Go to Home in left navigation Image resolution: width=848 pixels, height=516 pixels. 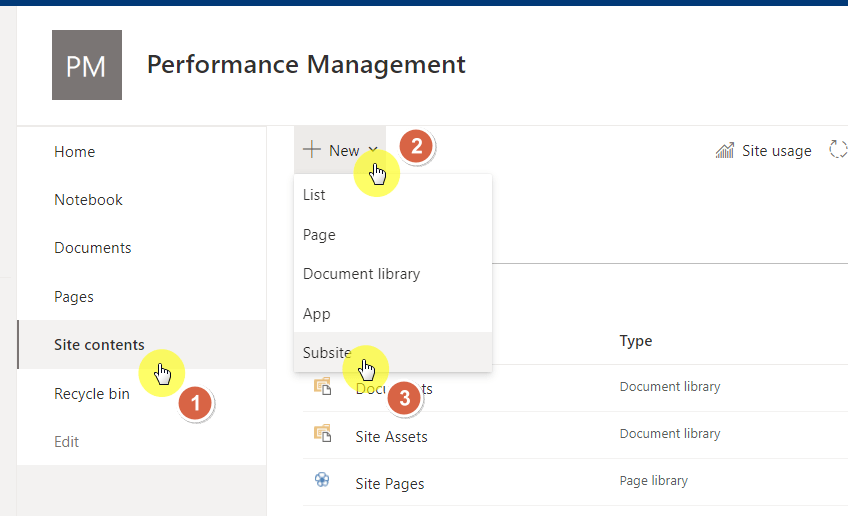click(75, 152)
